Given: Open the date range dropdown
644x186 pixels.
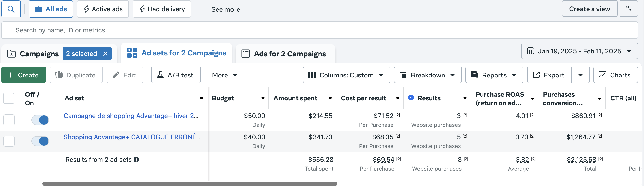Looking at the screenshot, I should 579,51.
